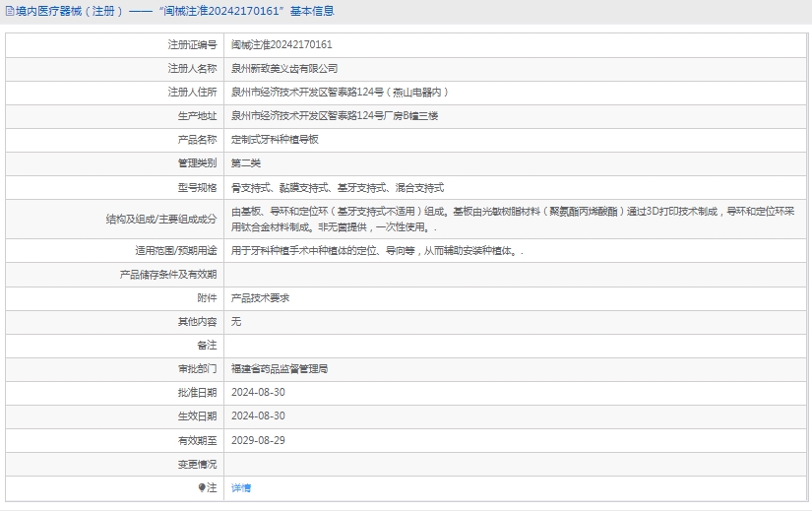Click the 备注 row label

(x=206, y=346)
